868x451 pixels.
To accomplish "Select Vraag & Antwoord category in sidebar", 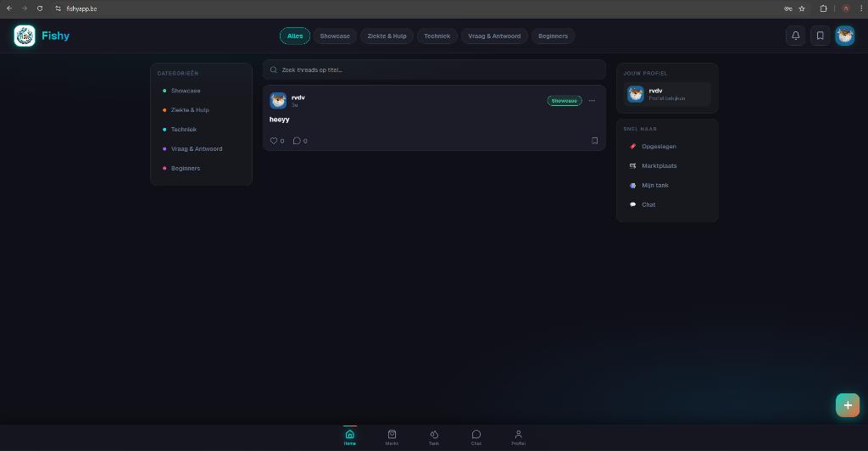I will pos(196,149).
